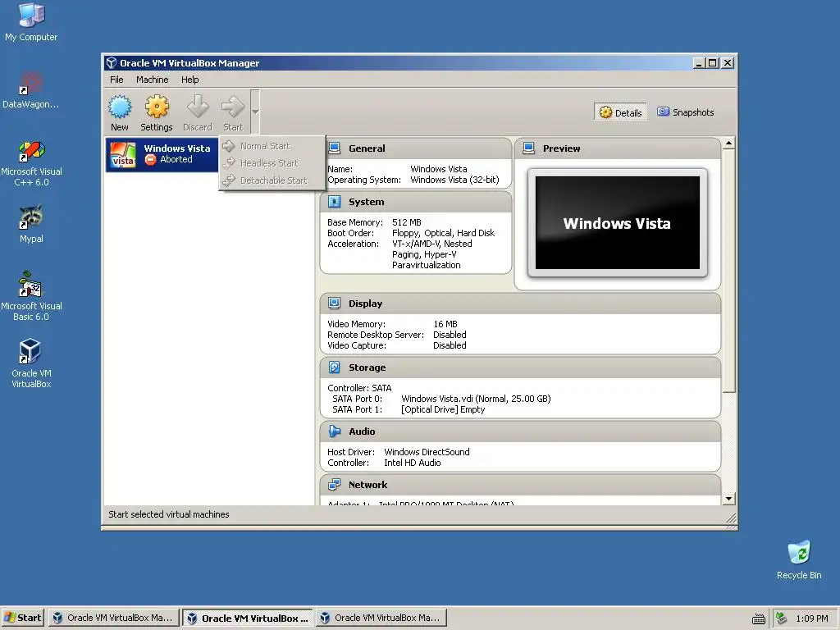This screenshot has height=630, width=840.
Task: Click the Snapshots camera icon
Action: (663, 112)
